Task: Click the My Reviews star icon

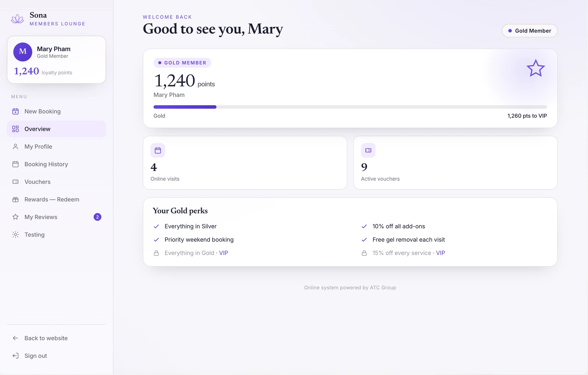Action: click(x=15, y=217)
